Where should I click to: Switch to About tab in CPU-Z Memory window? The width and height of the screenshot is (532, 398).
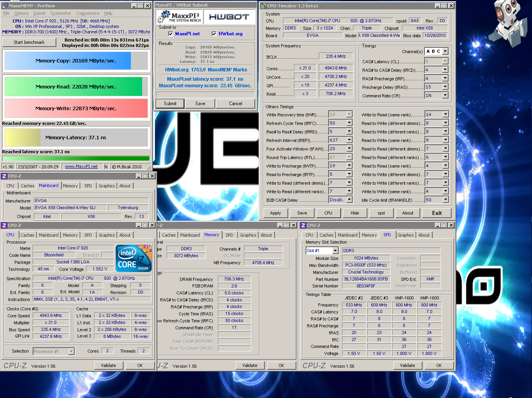[266, 235]
